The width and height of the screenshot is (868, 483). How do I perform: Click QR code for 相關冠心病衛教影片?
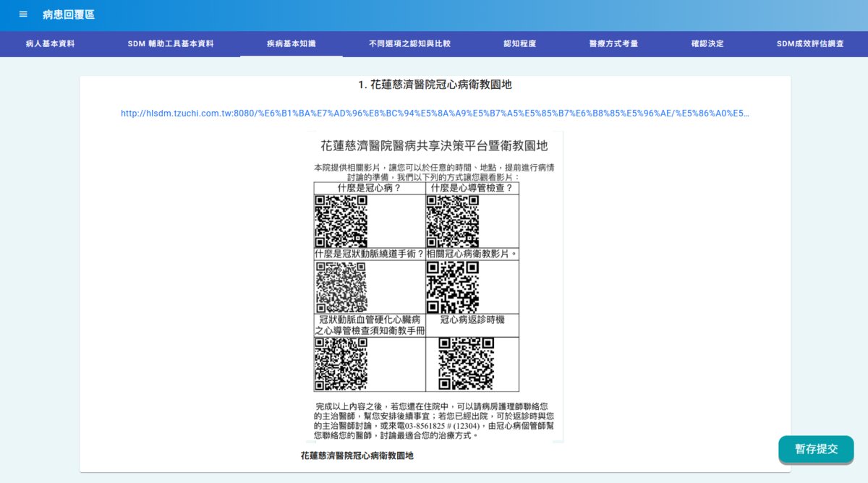[452, 287]
